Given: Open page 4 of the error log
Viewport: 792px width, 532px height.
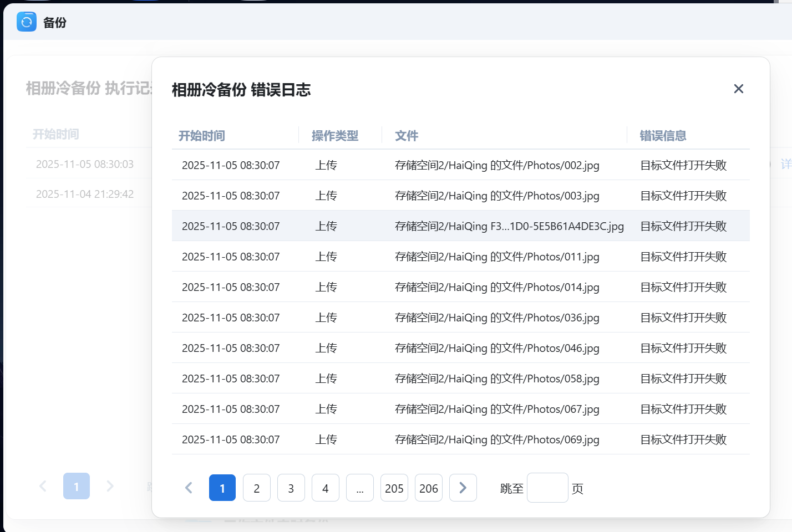Looking at the screenshot, I should click(325, 488).
